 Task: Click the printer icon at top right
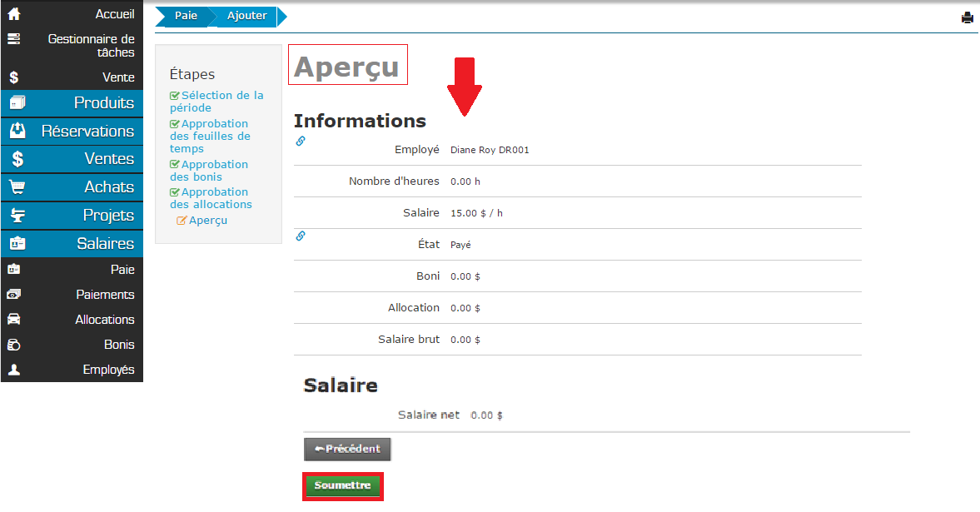967,17
